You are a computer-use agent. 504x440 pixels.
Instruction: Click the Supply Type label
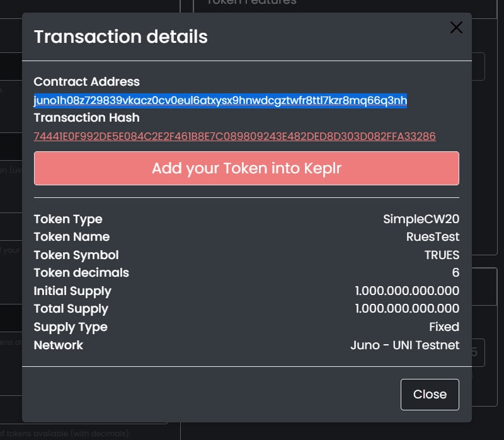71,327
